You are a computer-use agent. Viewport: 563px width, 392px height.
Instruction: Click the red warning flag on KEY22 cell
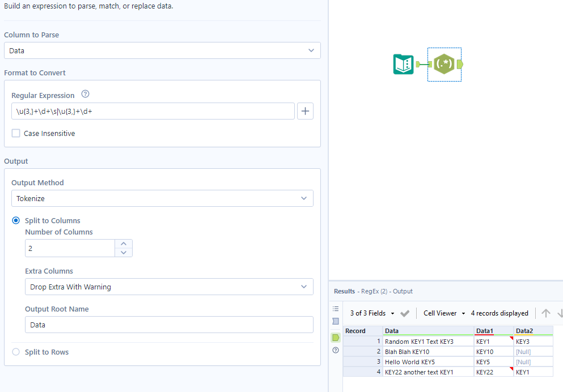coord(511,369)
